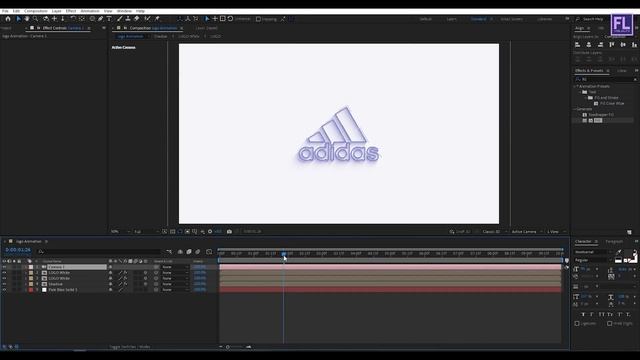Screen dimensions: 640x360
Task: Switch to the Default workspace
Action: click(x=425, y=19)
